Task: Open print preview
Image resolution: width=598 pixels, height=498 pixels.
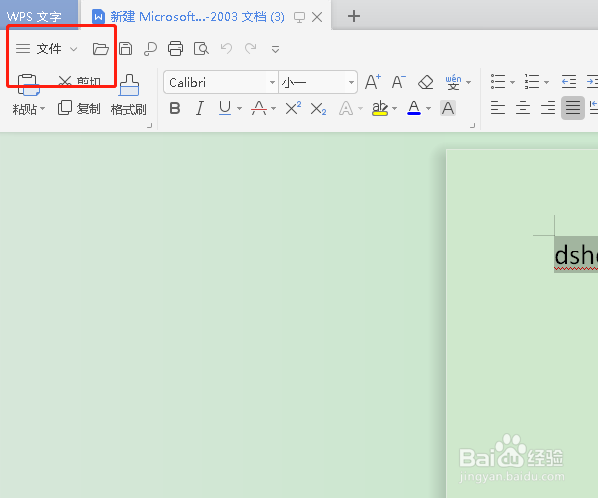Action: point(201,49)
